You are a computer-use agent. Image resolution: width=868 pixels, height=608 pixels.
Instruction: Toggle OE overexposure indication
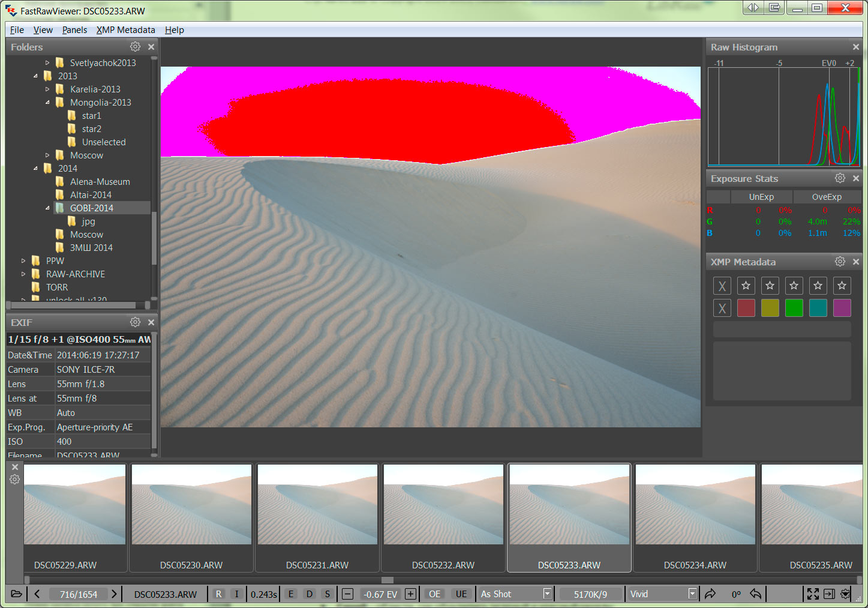[434, 594]
